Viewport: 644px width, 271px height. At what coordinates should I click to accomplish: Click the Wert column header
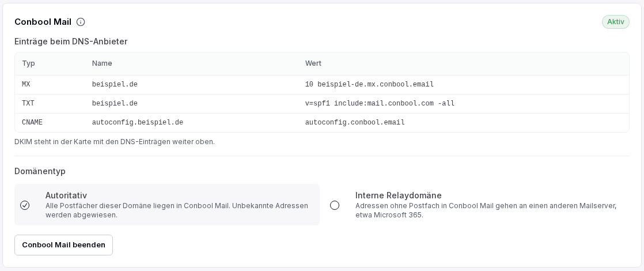click(x=313, y=63)
